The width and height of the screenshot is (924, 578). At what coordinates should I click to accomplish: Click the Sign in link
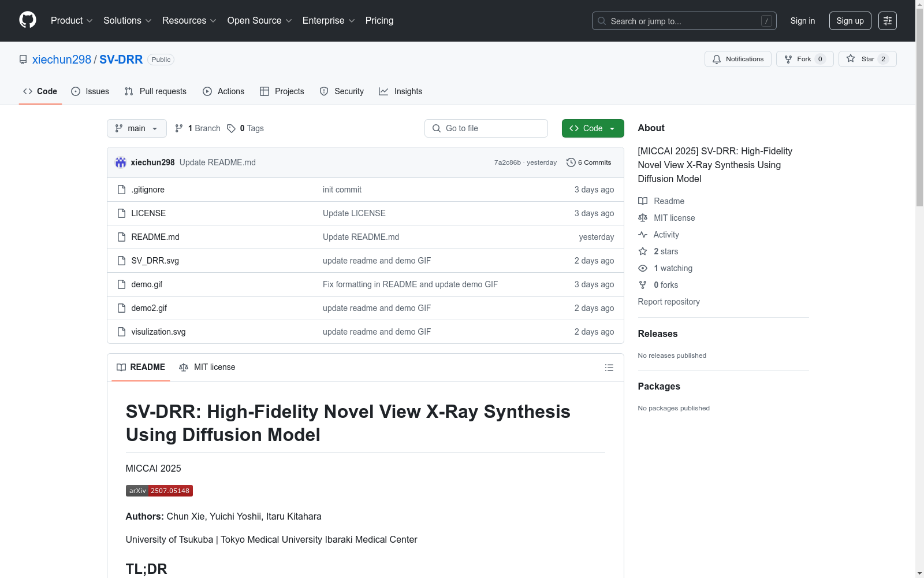tap(803, 21)
